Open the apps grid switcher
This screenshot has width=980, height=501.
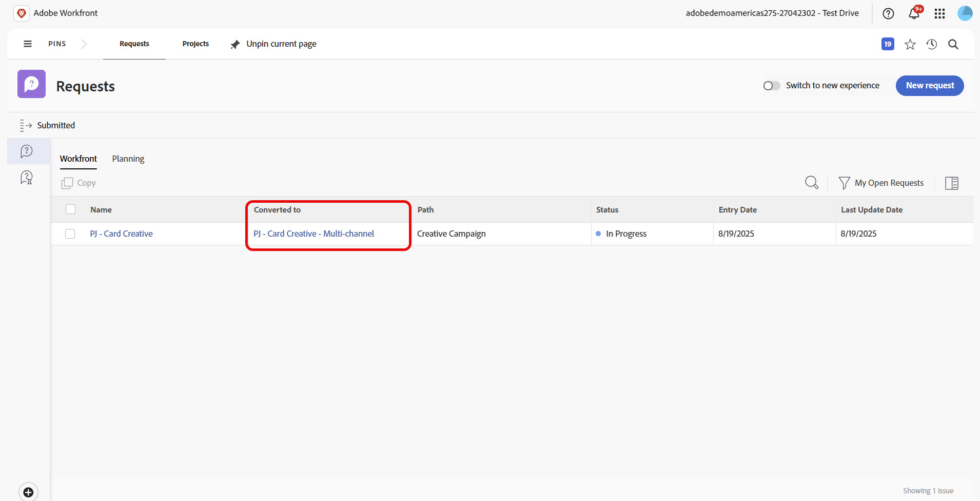(x=939, y=14)
